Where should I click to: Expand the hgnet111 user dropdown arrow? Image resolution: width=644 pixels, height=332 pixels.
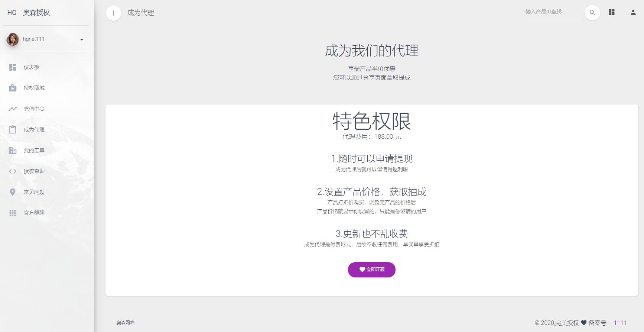82,39
